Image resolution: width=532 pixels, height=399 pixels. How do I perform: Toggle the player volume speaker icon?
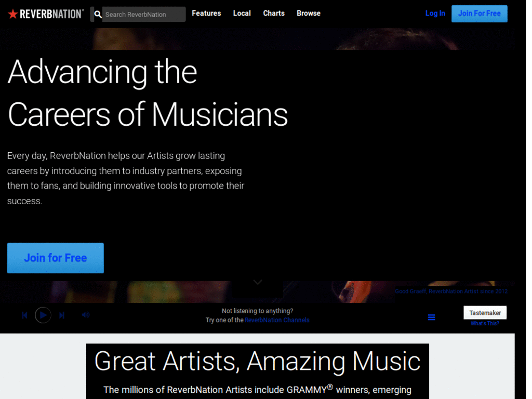86,315
